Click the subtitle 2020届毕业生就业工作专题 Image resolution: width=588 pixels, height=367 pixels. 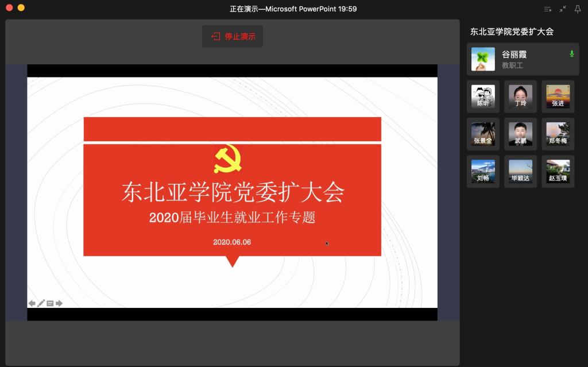pos(232,217)
